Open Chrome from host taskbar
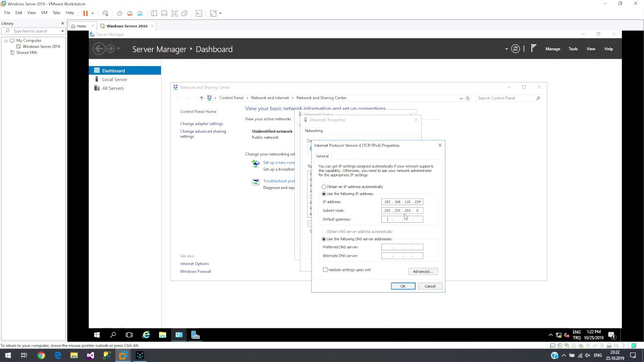The height and width of the screenshot is (362, 644). pos(41,355)
